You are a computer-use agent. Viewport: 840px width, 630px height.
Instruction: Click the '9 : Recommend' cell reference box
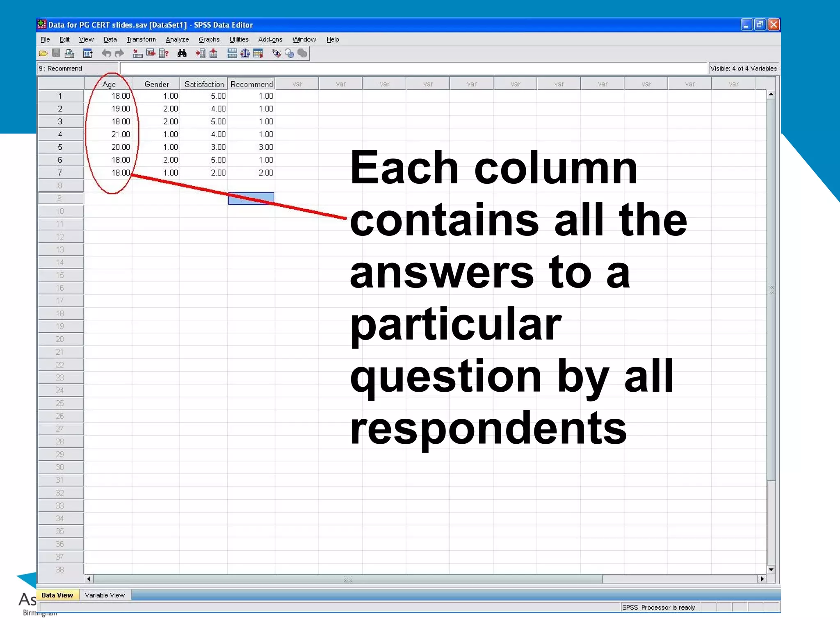(78, 68)
